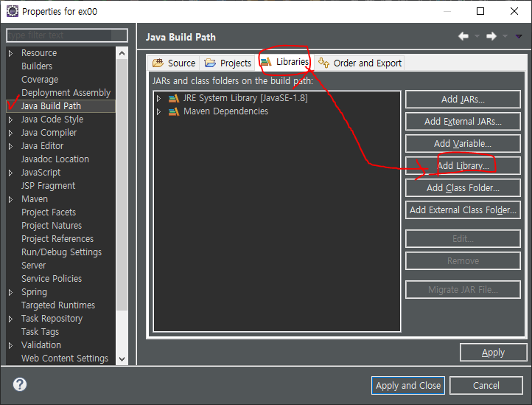Click the Apply and Close button
This screenshot has height=405, width=532.
coord(407,385)
